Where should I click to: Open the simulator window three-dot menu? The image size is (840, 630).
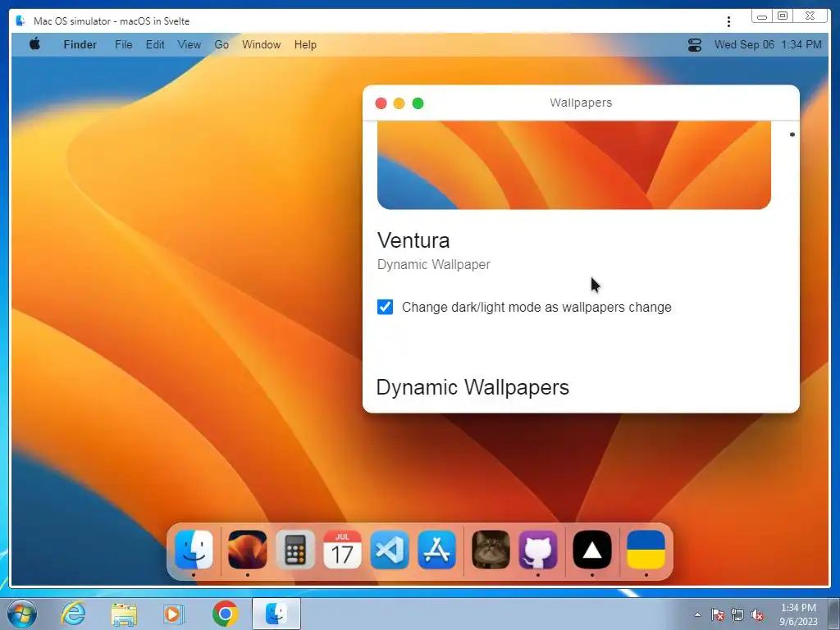[x=728, y=21]
